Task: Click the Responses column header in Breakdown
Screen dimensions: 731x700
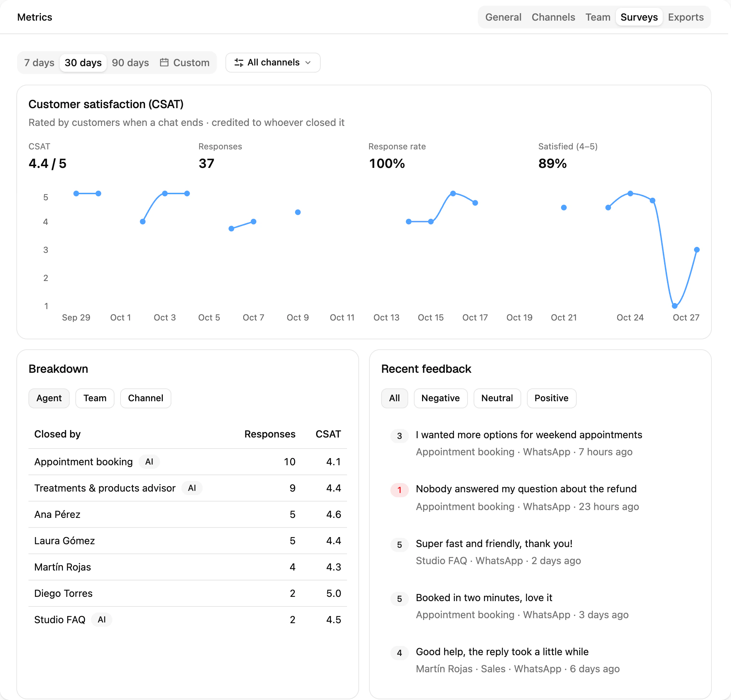Action: pyautogui.click(x=270, y=434)
